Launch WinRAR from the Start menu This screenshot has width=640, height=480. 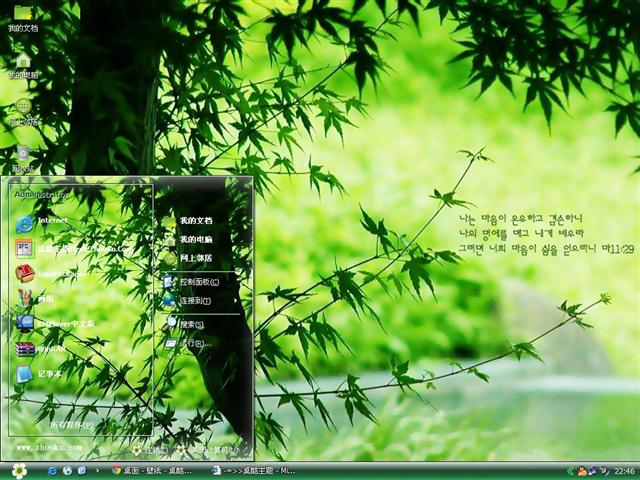point(41,349)
